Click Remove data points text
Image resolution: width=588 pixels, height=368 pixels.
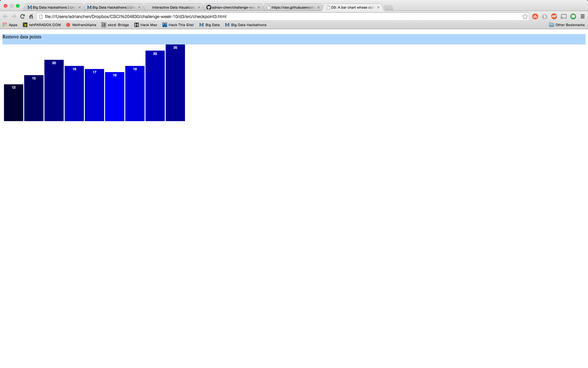click(x=22, y=37)
